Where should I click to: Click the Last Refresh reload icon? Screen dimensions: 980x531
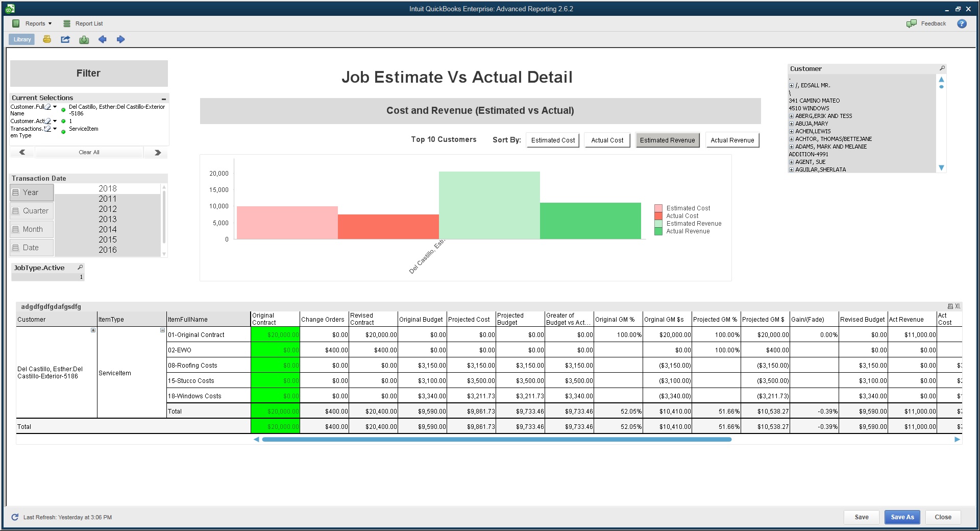tap(15, 517)
